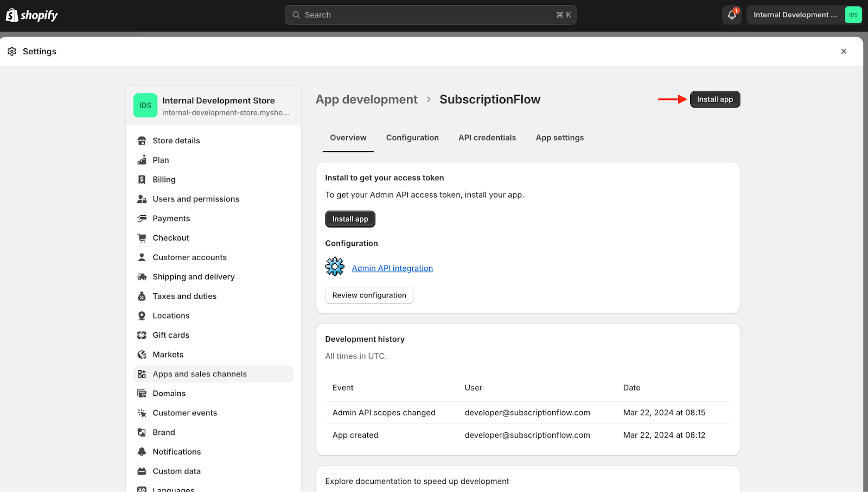Select Users and permissions

coord(213,199)
